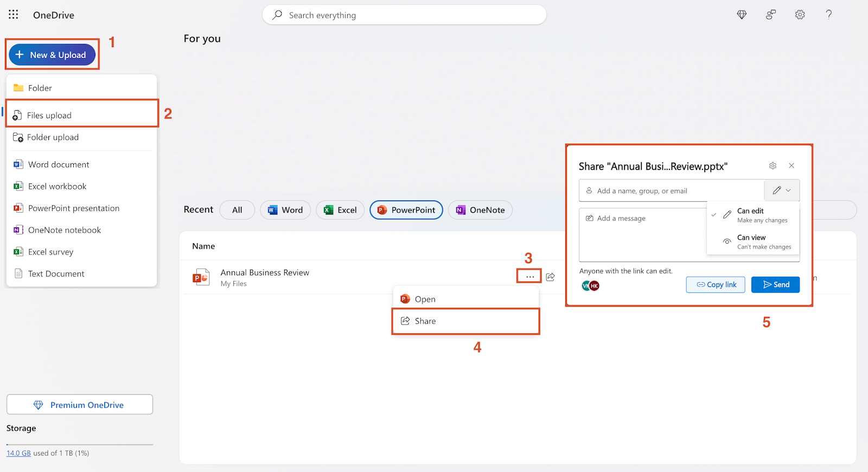Viewport: 868px width, 472px height.
Task: Click the share arrow icon beside the file row
Action: coord(550,277)
